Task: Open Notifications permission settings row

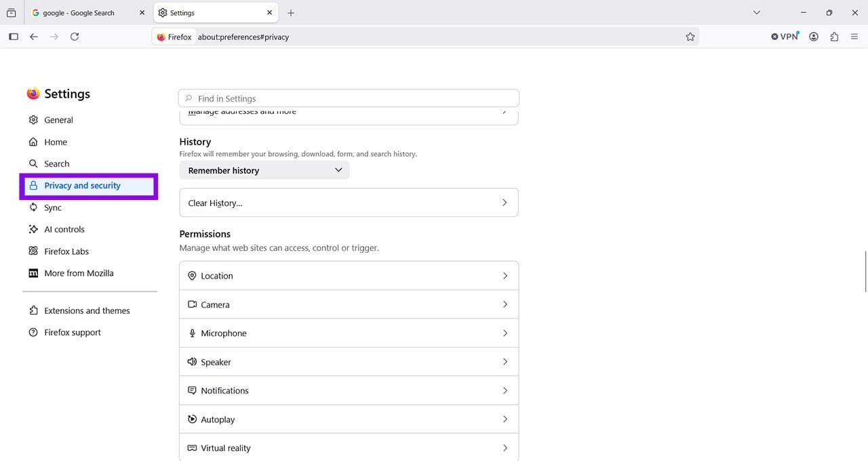Action: pos(349,390)
